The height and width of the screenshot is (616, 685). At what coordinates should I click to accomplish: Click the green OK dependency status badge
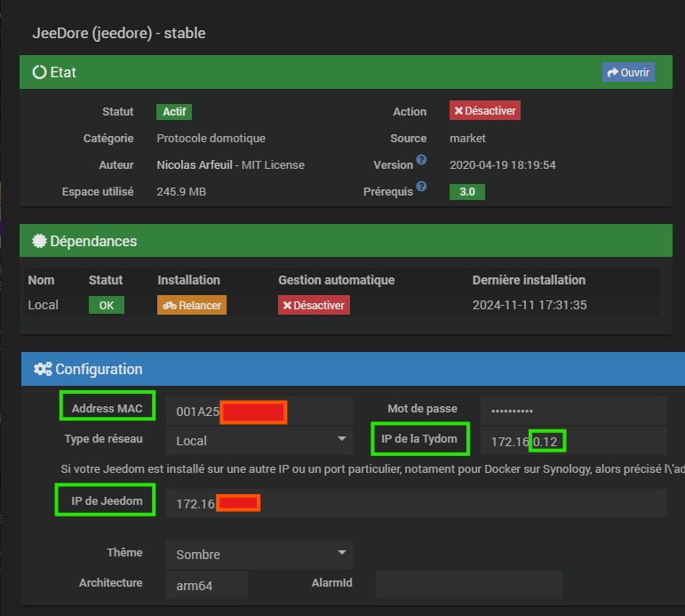click(107, 305)
